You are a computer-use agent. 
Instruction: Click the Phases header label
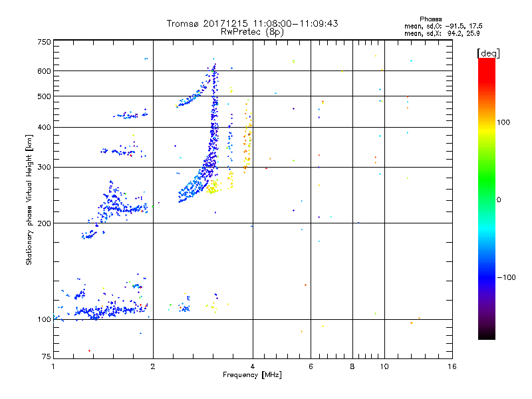pos(430,19)
